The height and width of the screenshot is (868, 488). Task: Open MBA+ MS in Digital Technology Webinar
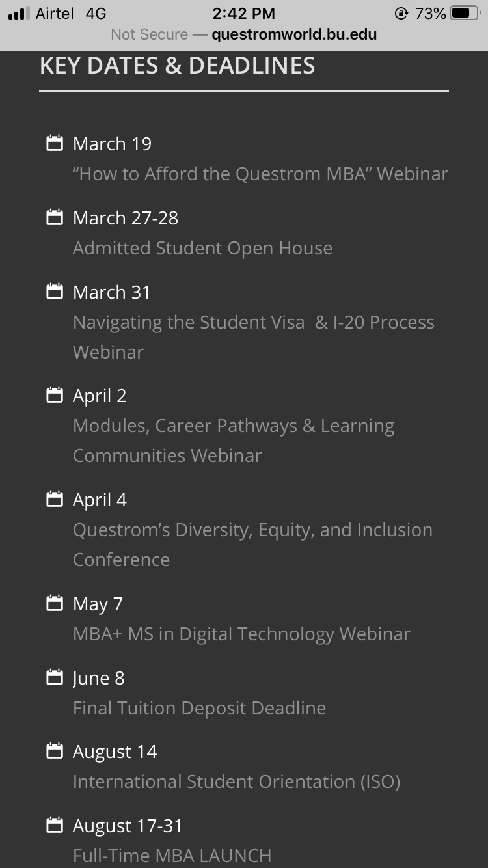click(x=241, y=634)
